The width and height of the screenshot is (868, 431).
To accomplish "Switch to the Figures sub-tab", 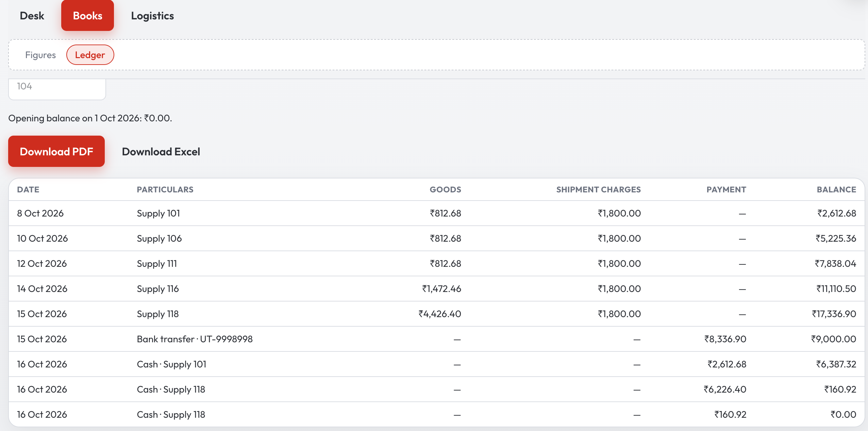I will point(40,55).
